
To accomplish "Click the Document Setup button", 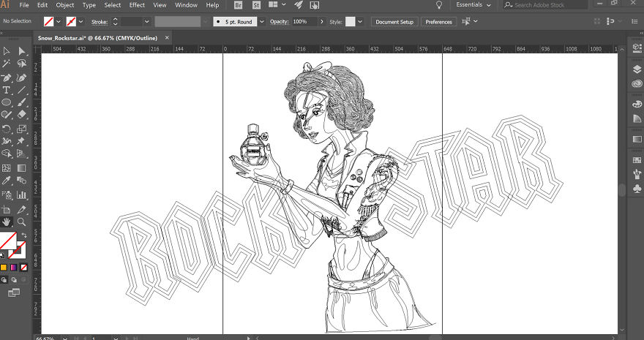I will coord(394,22).
